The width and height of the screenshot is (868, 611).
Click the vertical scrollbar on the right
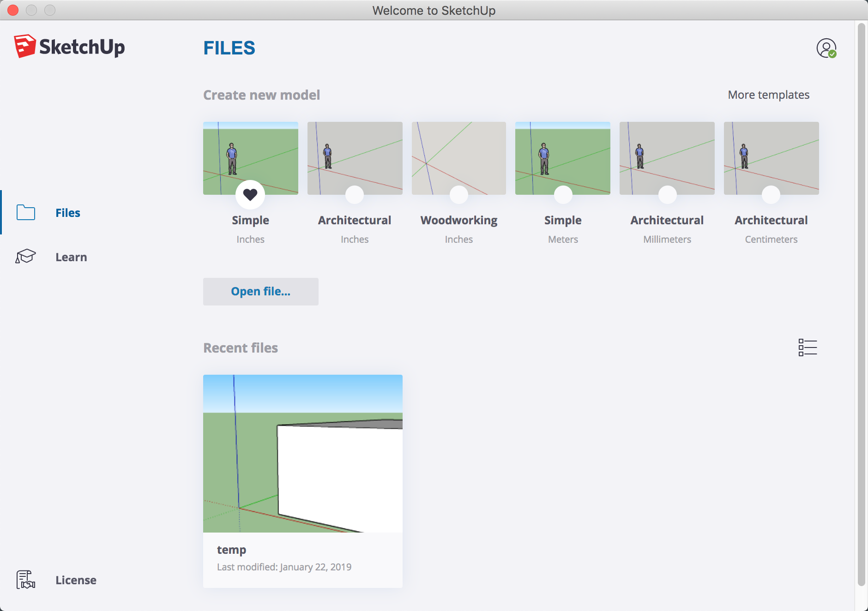pyautogui.click(x=861, y=305)
